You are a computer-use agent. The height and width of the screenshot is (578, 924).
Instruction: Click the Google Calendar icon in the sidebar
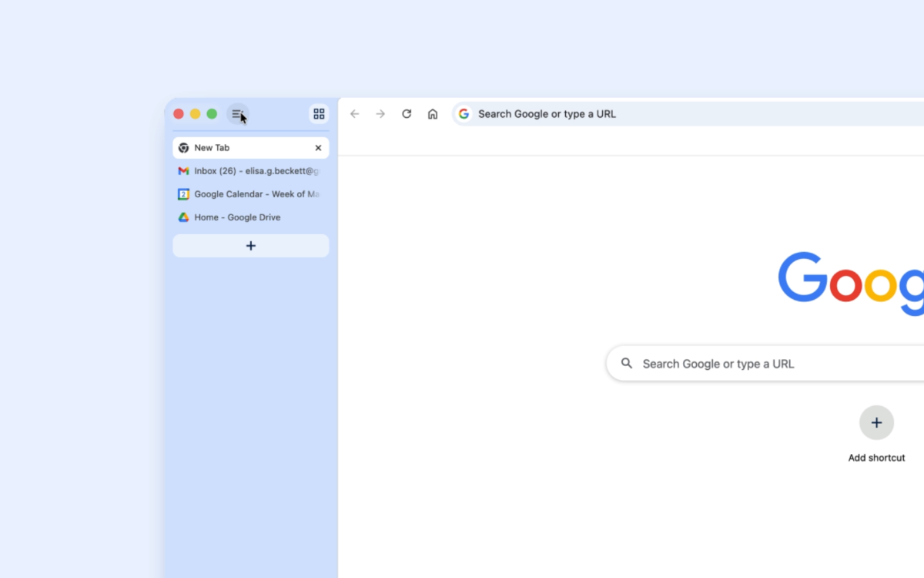(x=183, y=193)
